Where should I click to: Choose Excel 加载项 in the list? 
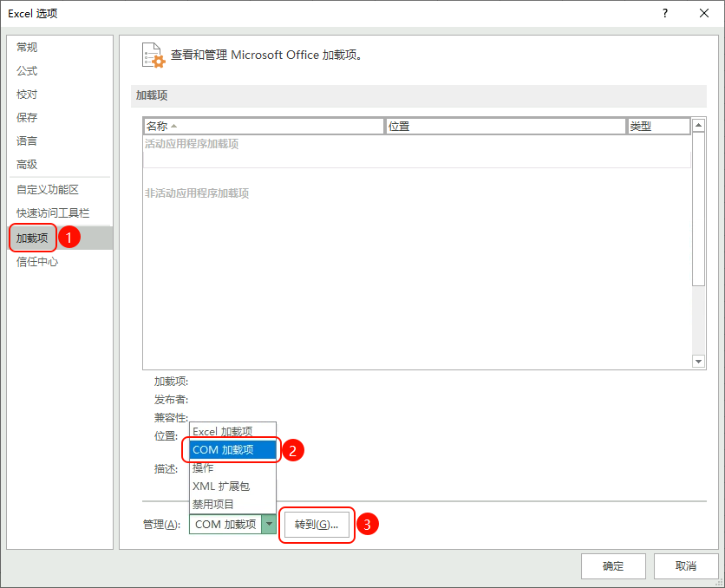click(223, 431)
